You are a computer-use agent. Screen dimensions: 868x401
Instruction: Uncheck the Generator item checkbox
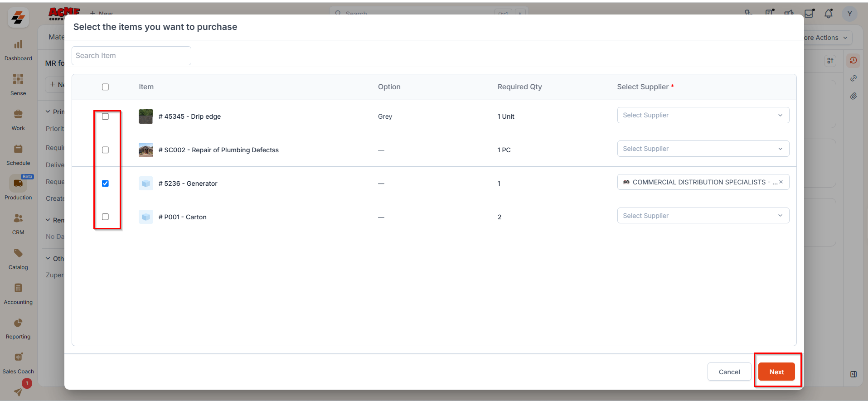pos(105,184)
